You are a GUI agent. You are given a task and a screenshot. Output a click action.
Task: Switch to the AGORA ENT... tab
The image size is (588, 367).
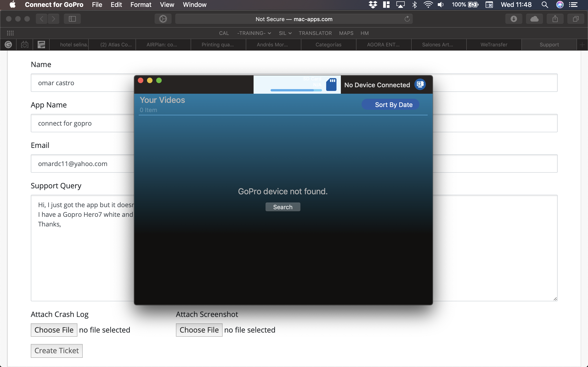click(x=384, y=45)
